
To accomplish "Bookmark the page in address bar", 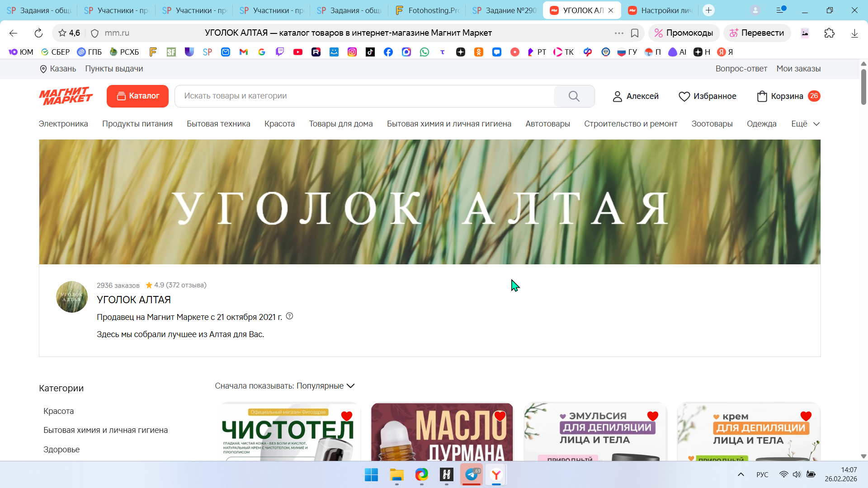I will [x=635, y=33].
